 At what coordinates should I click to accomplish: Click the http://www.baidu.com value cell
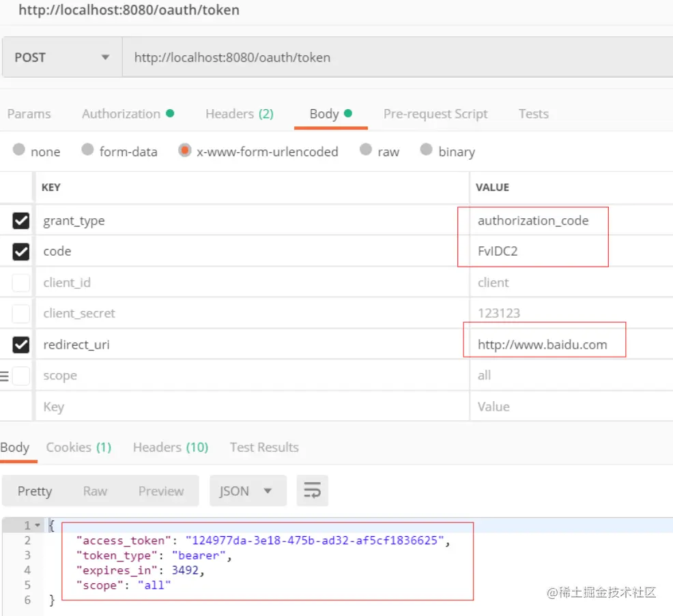click(x=571, y=344)
